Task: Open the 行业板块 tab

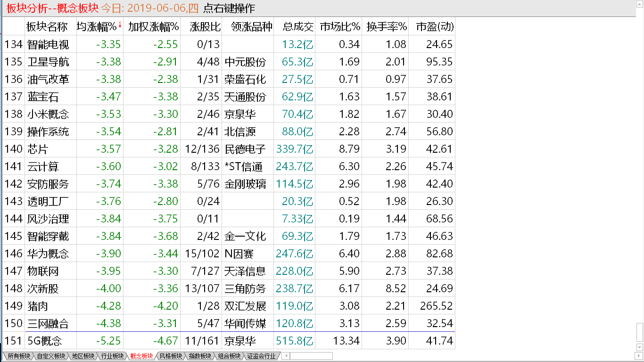Action: point(112,356)
